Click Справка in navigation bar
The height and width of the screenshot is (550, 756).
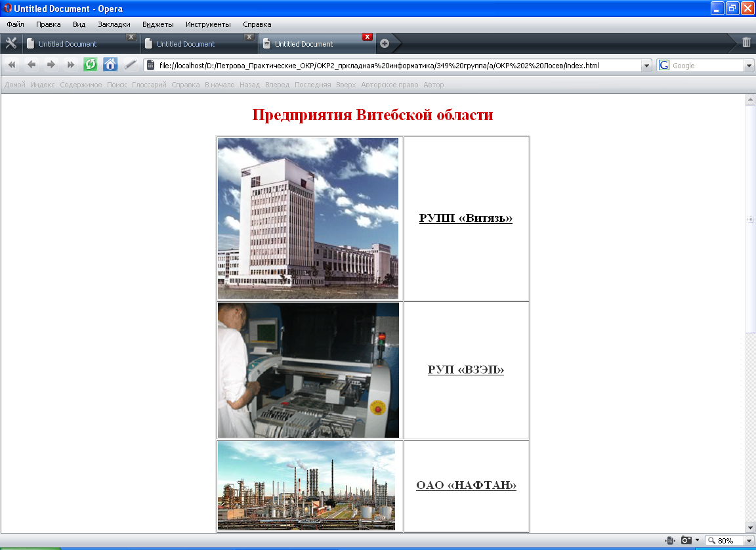tap(186, 85)
